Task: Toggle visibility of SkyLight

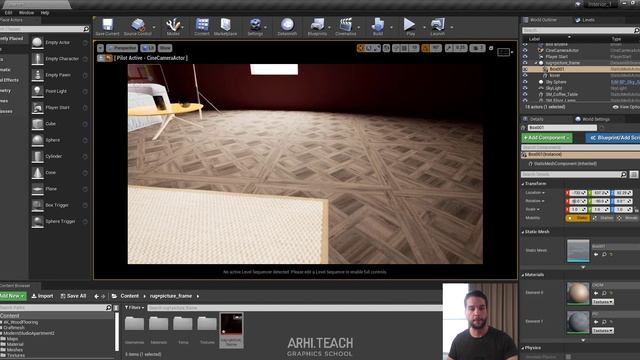Action: tap(525, 88)
